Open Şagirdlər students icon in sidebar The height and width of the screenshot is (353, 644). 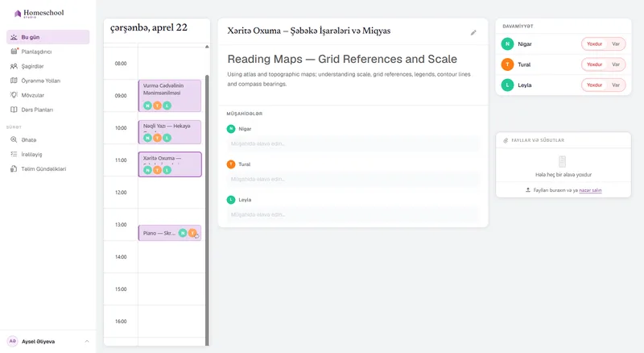(x=14, y=66)
